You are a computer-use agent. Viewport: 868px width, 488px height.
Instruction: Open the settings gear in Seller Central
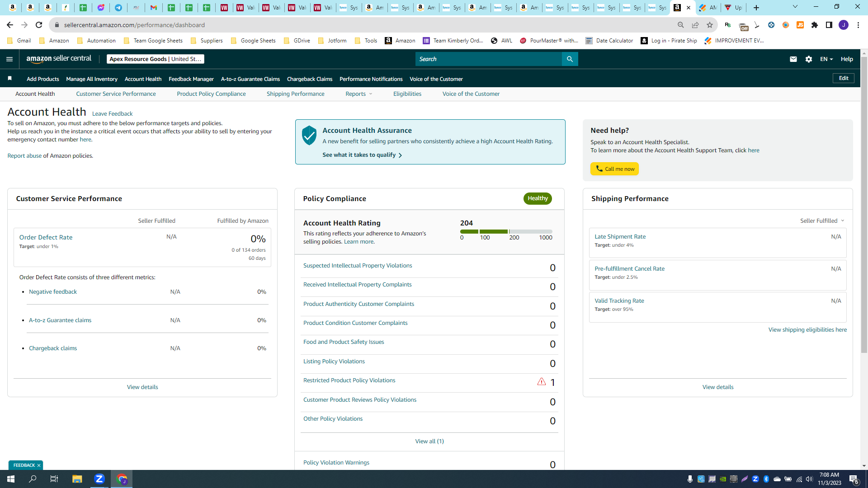(809, 59)
